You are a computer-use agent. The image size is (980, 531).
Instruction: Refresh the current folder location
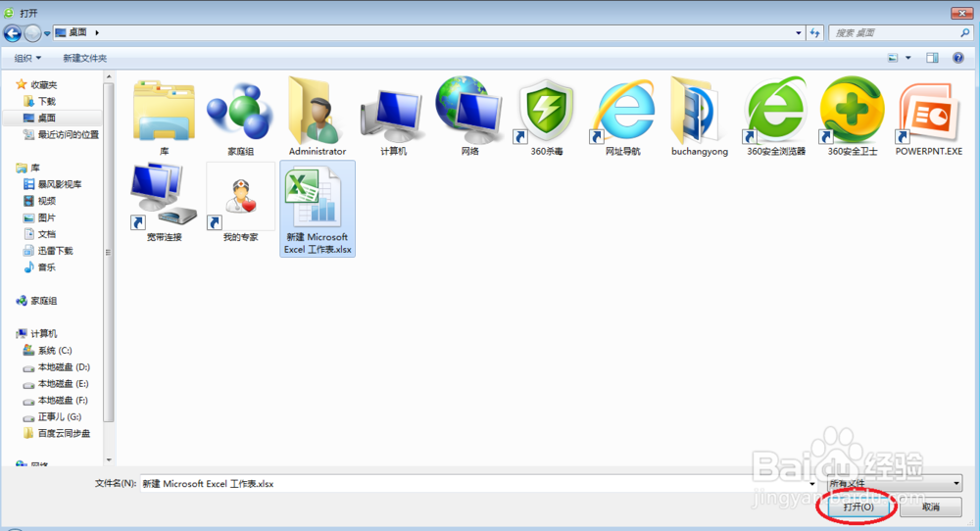tap(814, 33)
